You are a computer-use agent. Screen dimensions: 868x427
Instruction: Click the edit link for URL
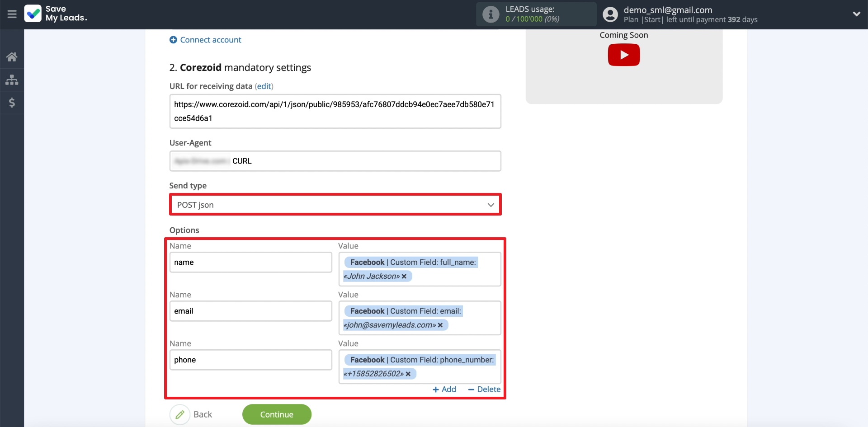pos(264,86)
